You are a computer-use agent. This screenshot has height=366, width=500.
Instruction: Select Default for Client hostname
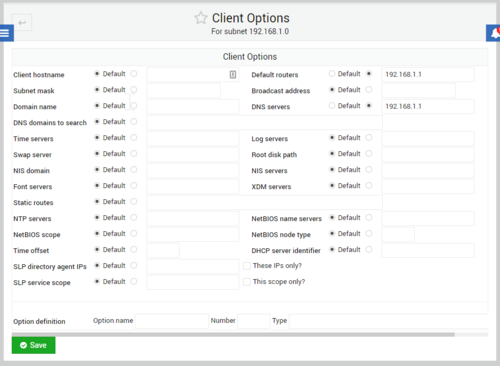tap(97, 73)
